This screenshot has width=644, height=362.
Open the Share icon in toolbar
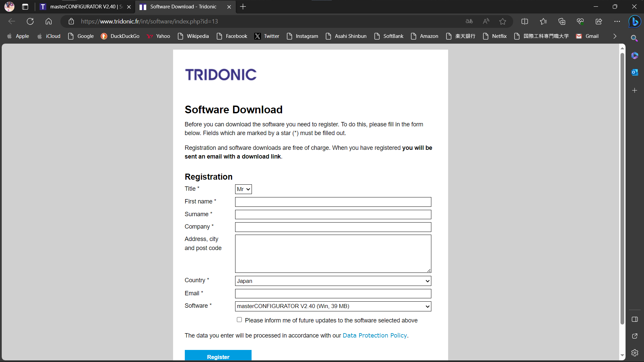(x=599, y=21)
